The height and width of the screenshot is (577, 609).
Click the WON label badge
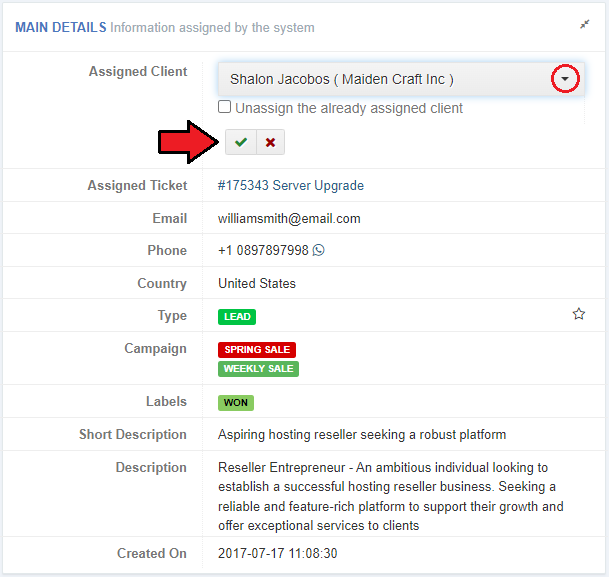click(x=236, y=403)
